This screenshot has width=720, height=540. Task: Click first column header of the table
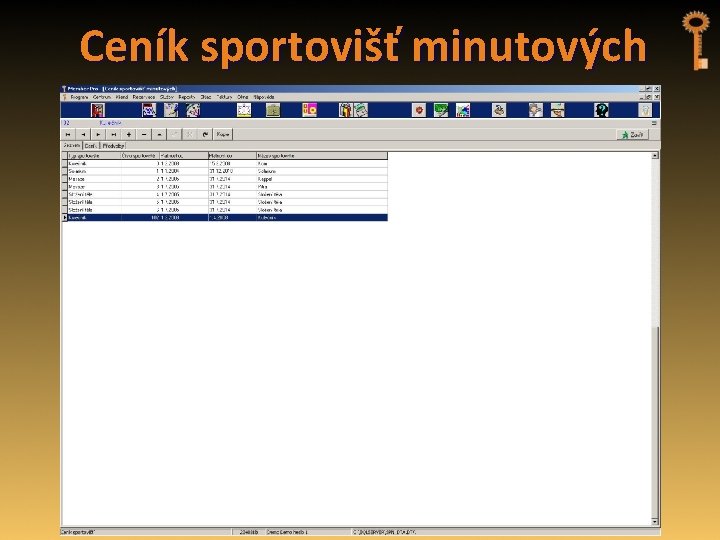[x=94, y=156]
